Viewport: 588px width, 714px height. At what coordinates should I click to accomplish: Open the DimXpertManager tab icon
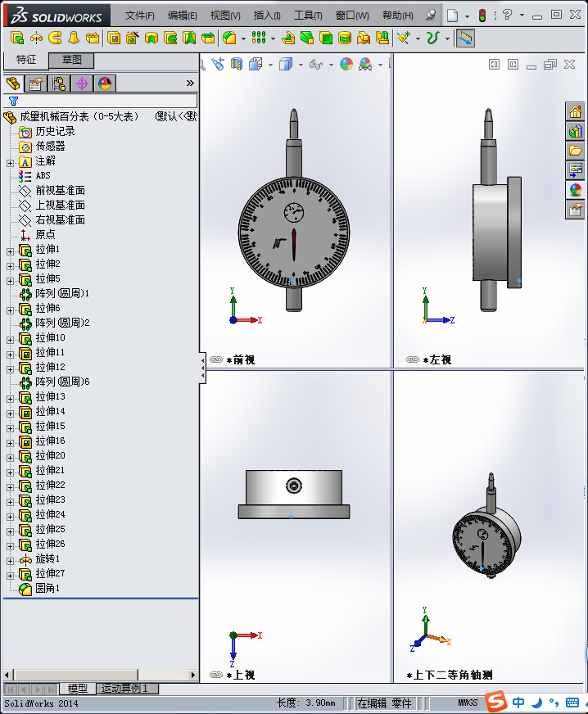(82, 84)
